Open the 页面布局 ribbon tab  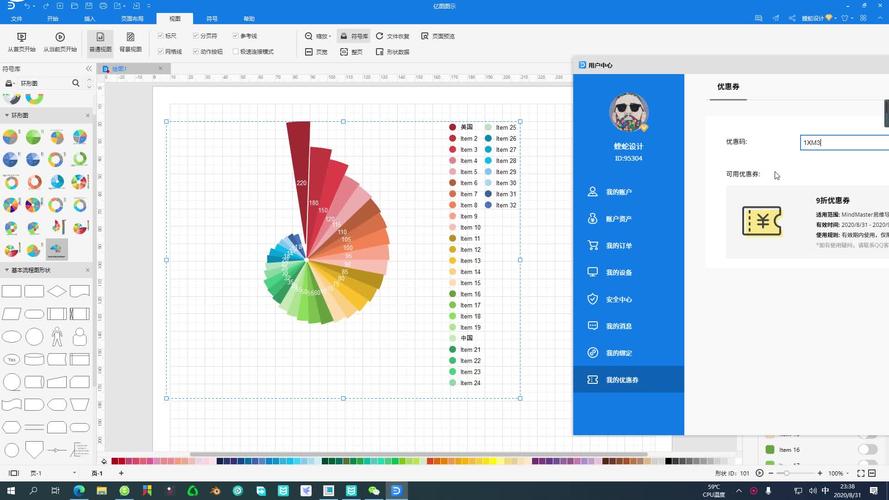point(132,19)
